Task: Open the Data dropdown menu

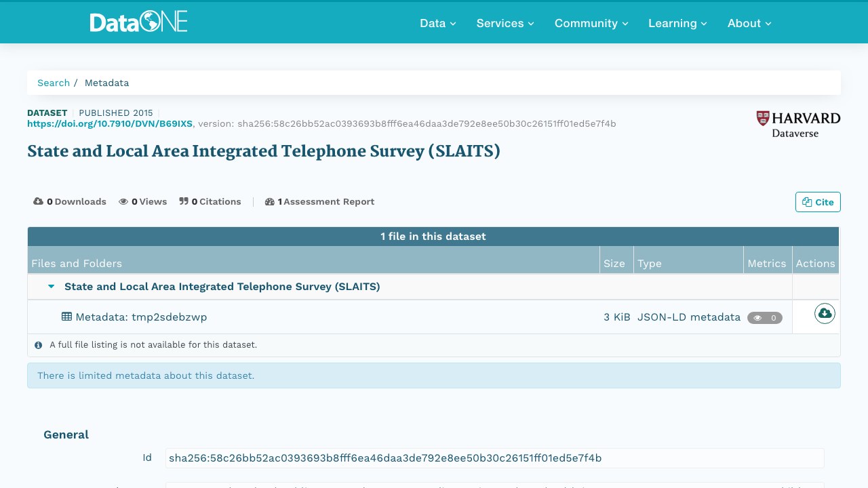Action: point(438,23)
